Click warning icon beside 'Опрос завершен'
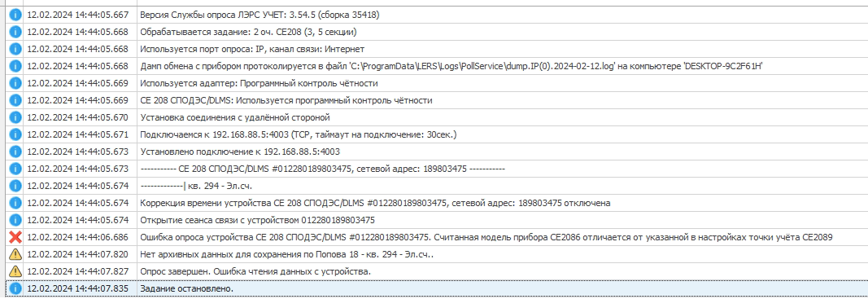 [15, 271]
